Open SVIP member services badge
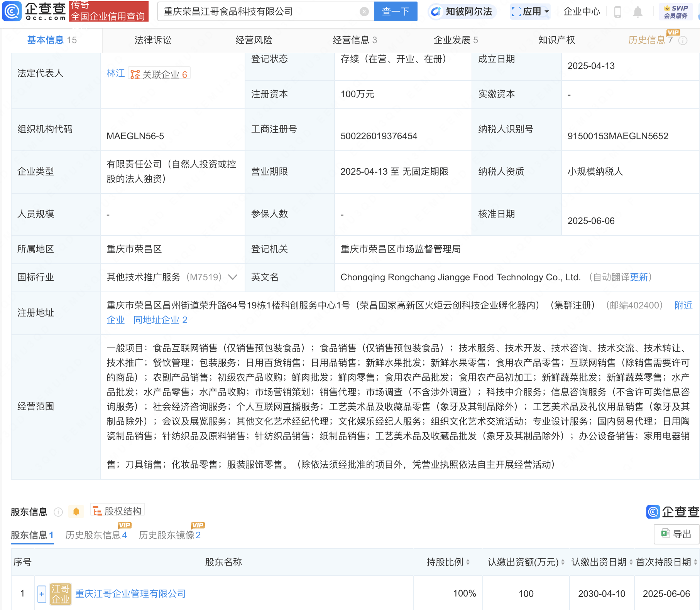This screenshot has height=610, width=700. tap(676, 12)
